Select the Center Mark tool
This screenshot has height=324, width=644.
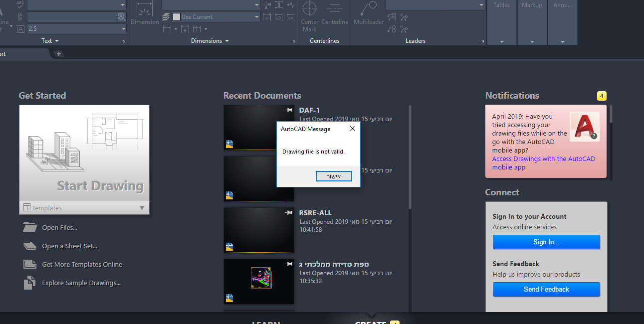click(309, 16)
